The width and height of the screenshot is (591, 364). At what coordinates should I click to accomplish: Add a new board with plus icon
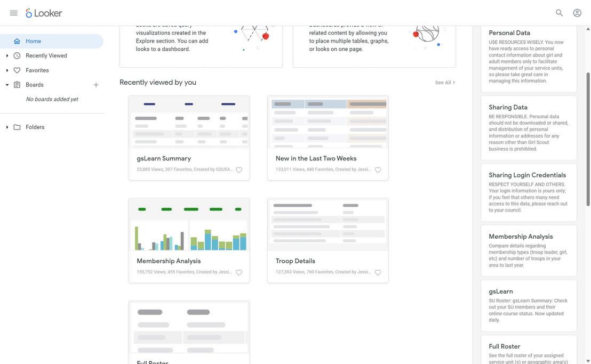pos(96,85)
